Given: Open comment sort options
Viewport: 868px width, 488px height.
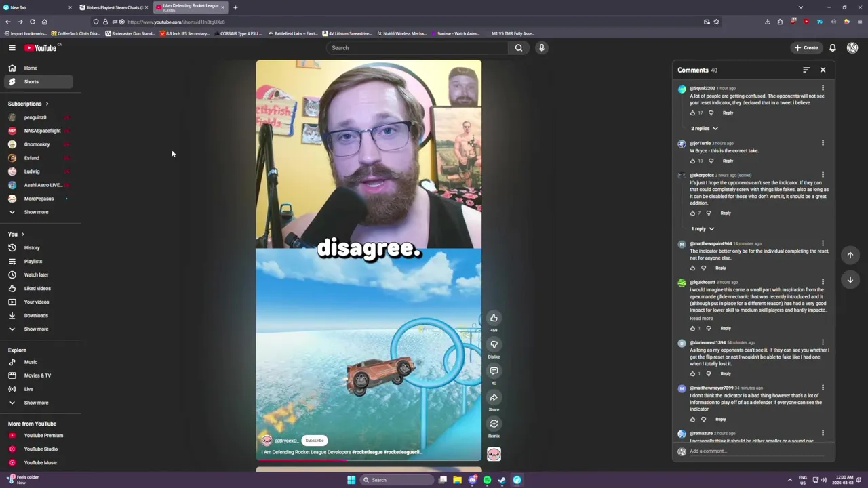Looking at the screenshot, I should tap(806, 70).
